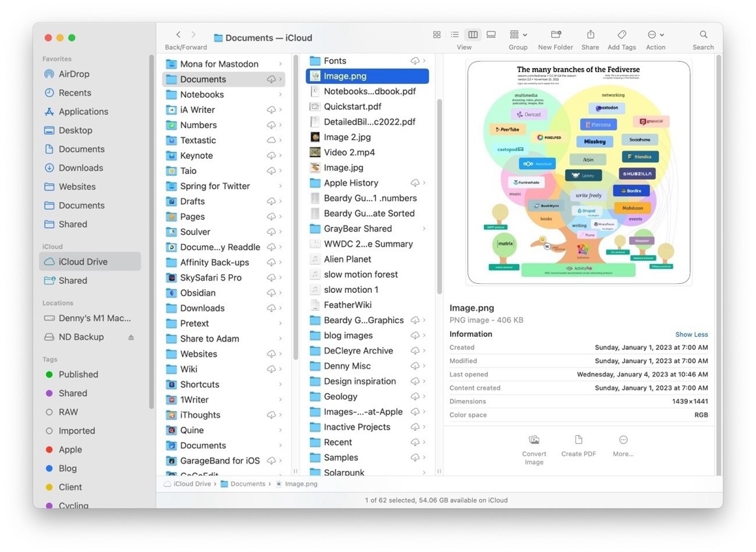The image size is (756, 552).
Task: Switch to list view
Action: point(454,34)
